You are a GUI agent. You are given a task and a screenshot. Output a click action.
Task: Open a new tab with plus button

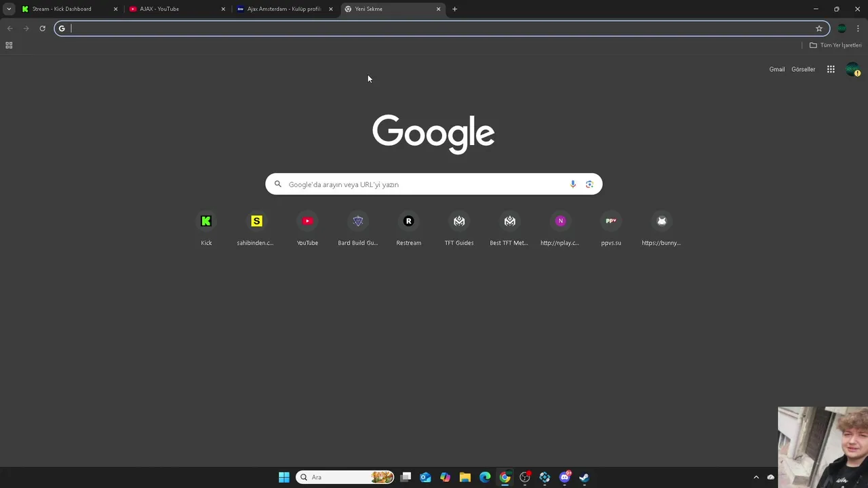[x=454, y=9]
